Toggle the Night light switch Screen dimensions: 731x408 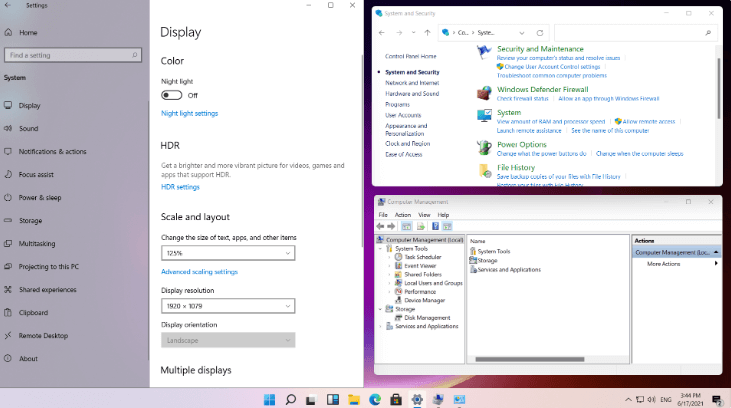coord(172,95)
